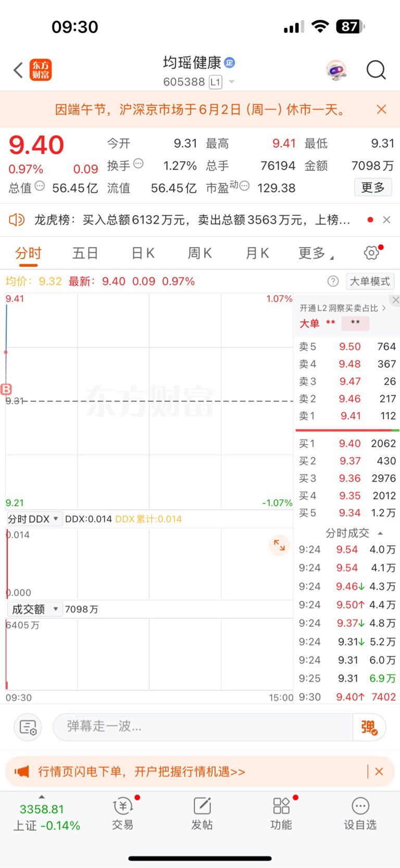Tap the orange megaphone promo icon

pyautogui.click(x=22, y=772)
